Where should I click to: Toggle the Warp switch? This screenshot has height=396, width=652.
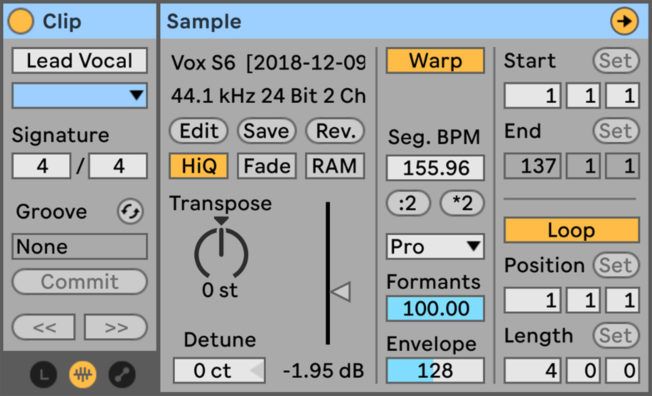(x=435, y=61)
